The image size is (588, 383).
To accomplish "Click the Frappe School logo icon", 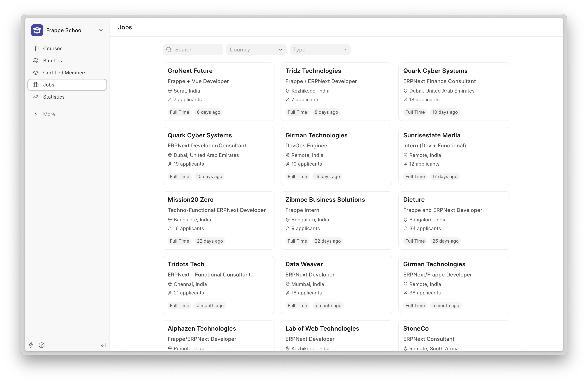I will 37,30.
